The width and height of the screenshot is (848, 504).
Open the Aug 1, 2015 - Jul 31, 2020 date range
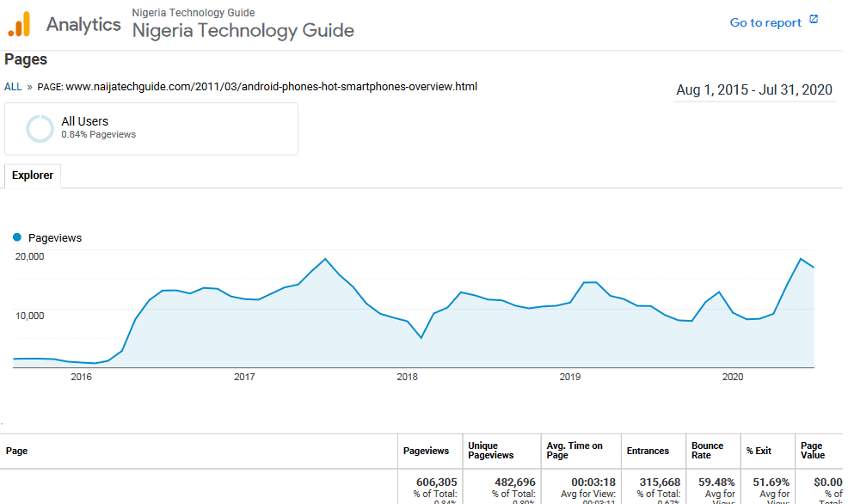click(x=754, y=89)
